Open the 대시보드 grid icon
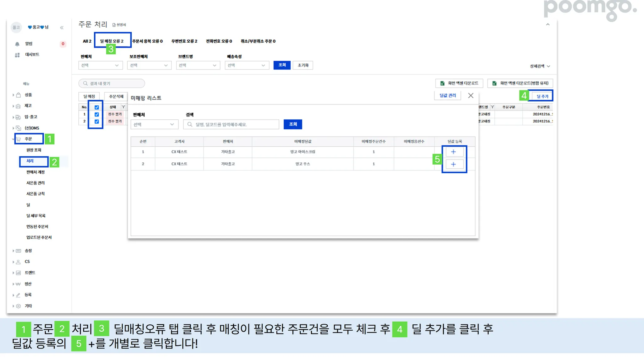Screen dimensions: 644x358 click(17, 55)
